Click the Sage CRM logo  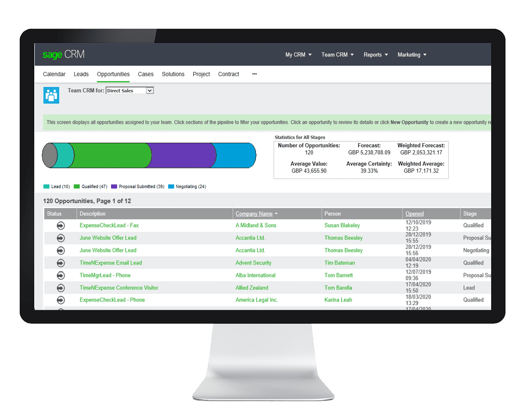click(x=64, y=54)
